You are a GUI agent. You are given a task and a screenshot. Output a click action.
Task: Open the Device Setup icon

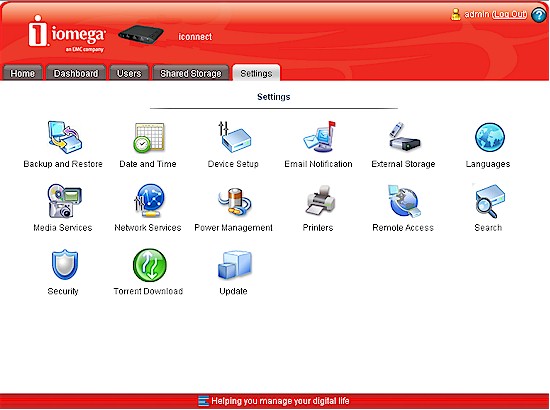tap(234, 137)
